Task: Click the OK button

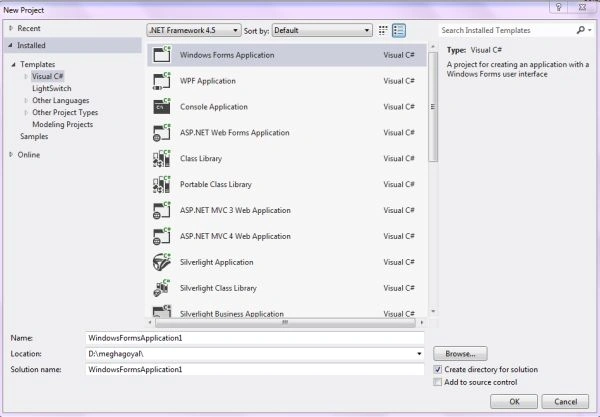Action: point(514,401)
